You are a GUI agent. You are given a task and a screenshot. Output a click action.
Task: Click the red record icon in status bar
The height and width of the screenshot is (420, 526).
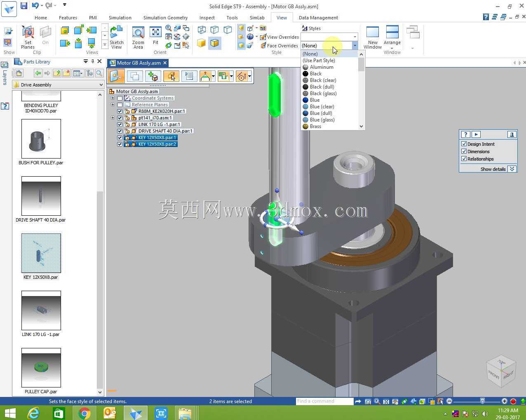[513, 401]
